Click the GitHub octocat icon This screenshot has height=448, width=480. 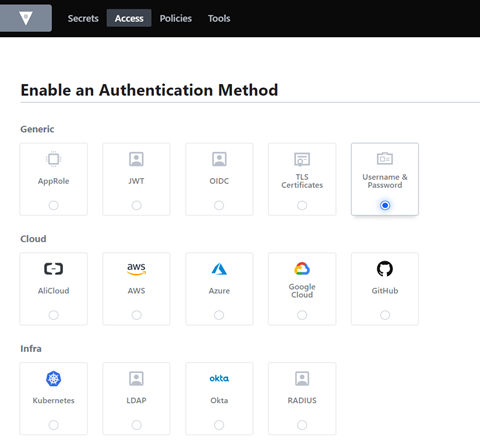point(385,269)
